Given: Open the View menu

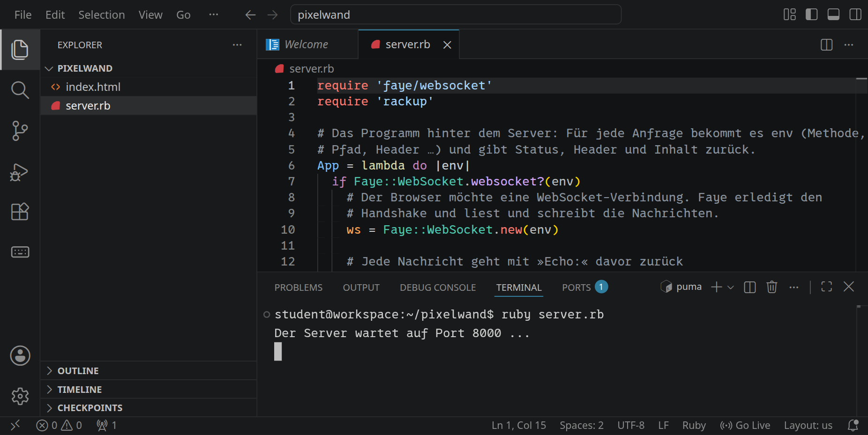Looking at the screenshot, I should pos(150,15).
